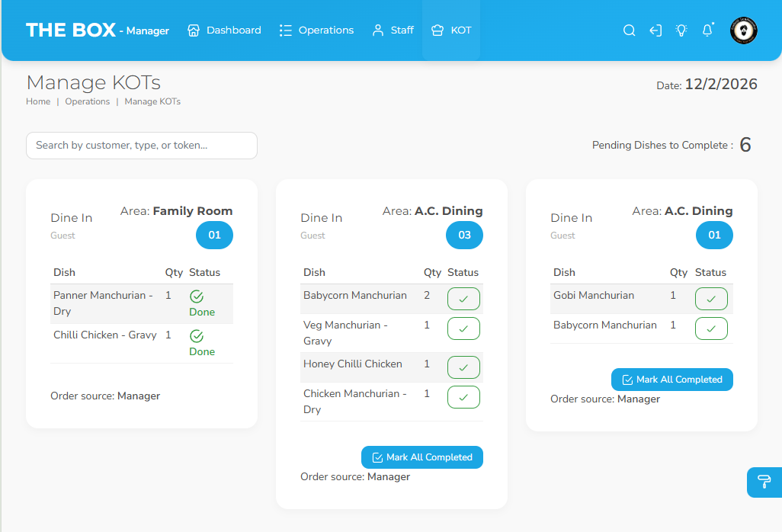Check off Veg Manchurian - Gravy
The width and height of the screenshot is (782, 532).
tap(463, 328)
